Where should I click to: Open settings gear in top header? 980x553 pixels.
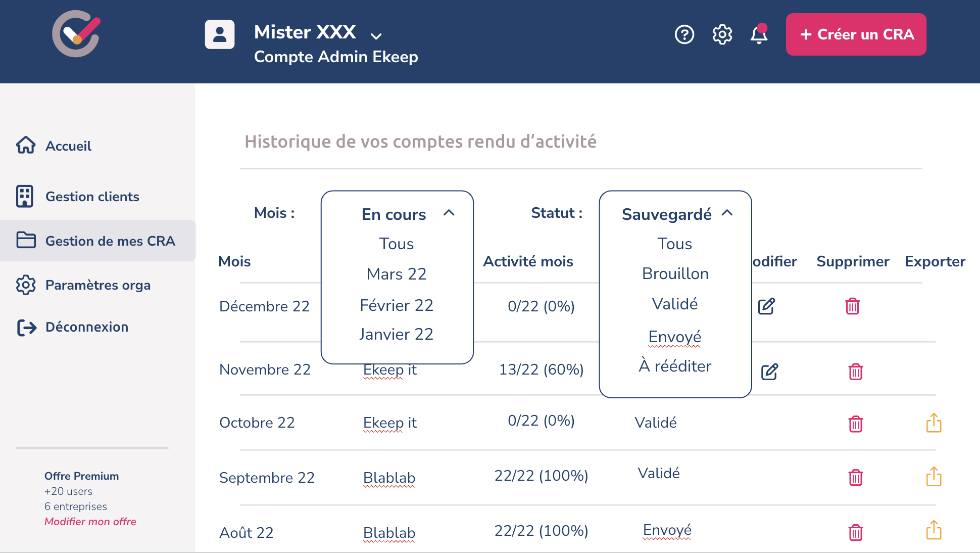pos(722,34)
